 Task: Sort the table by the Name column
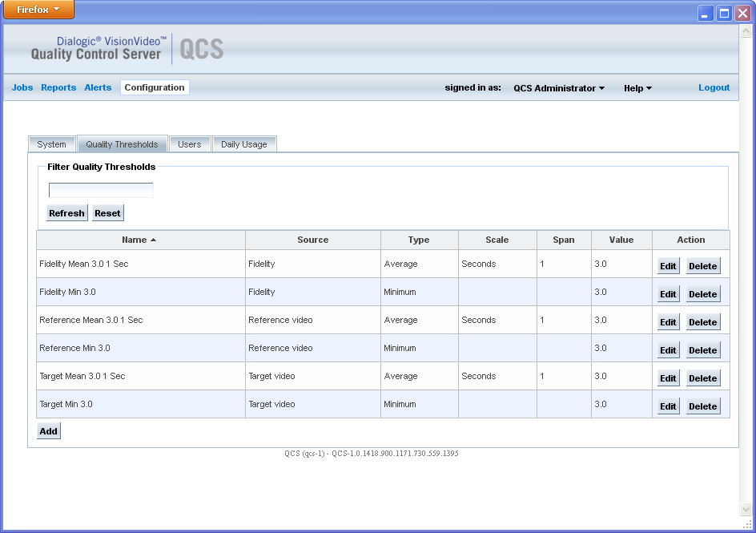[140, 240]
